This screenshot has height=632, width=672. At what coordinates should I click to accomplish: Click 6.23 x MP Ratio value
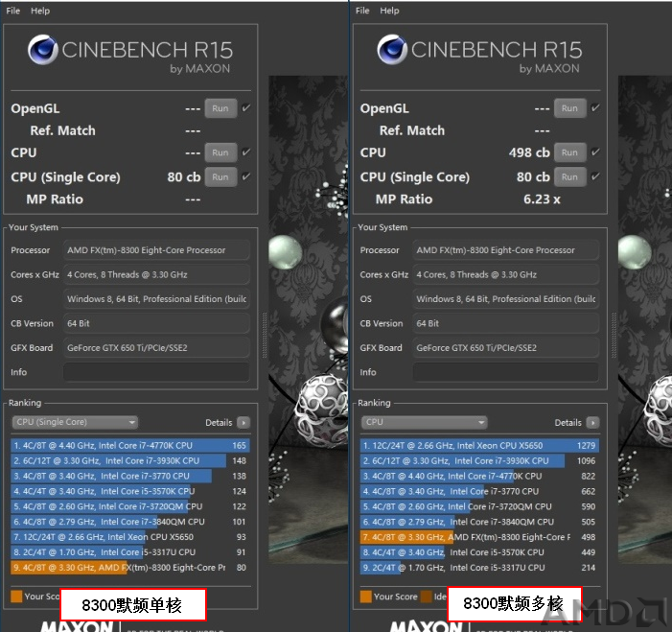click(542, 199)
